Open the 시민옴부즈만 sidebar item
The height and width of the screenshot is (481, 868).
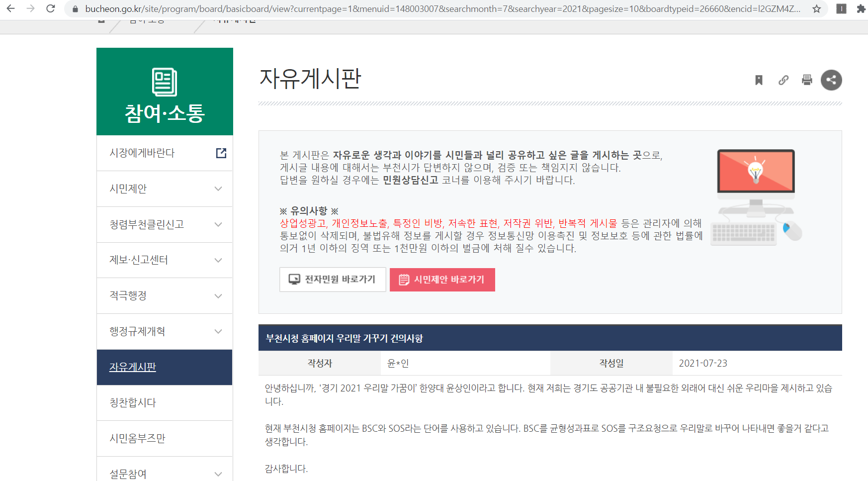point(165,439)
